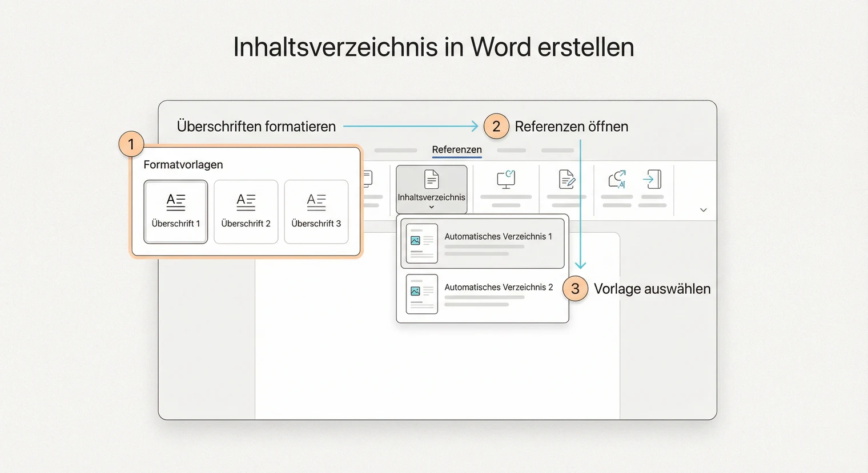The width and height of the screenshot is (868, 473).
Task: Highlight the active Inhaltsverzeichnis ribbon group
Action: pos(431,189)
